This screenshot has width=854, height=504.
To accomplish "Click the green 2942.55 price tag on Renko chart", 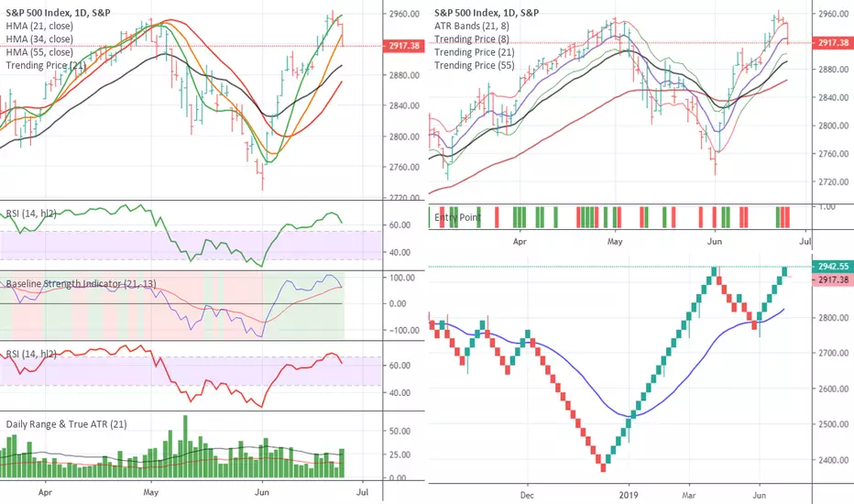I will point(833,267).
